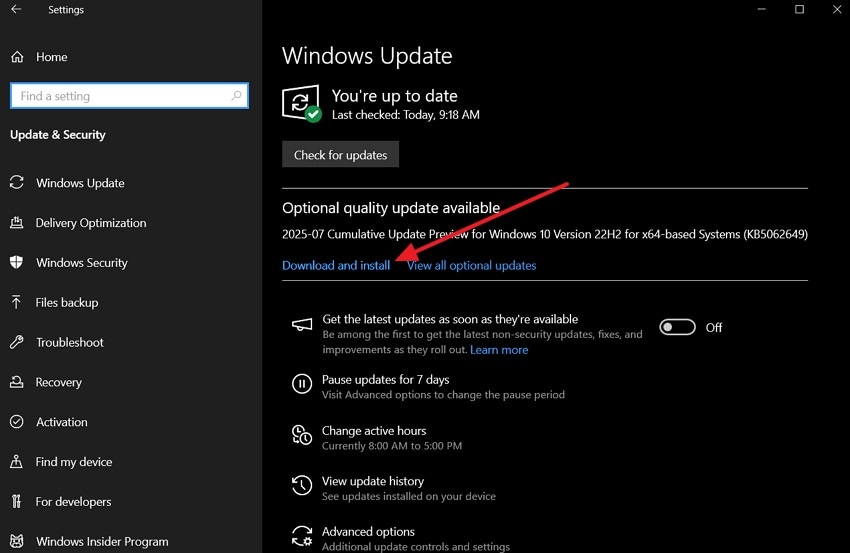Click Pause updates for 7 days
The height and width of the screenshot is (553, 850).
coord(385,380)
